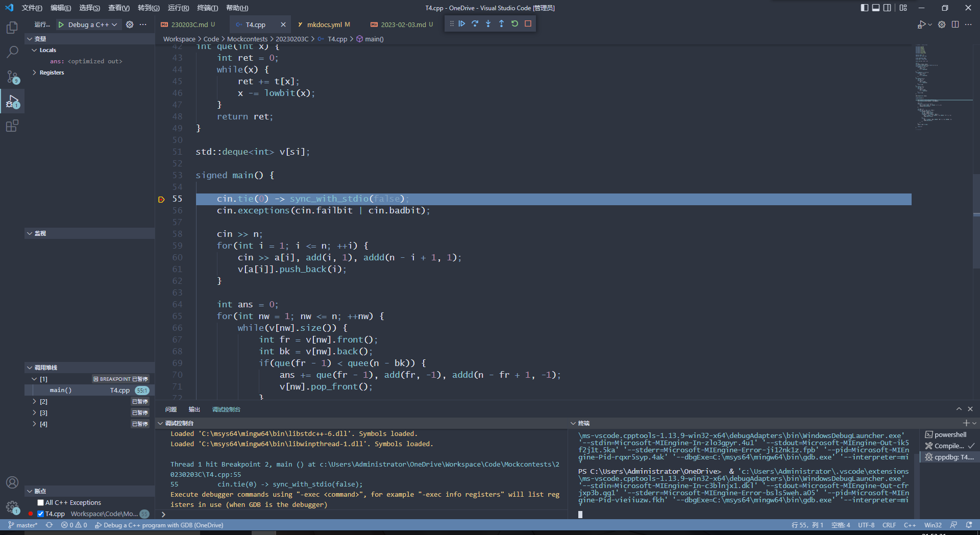
Task: Toggle primary side bar layout icon
Action: [864, 8]
